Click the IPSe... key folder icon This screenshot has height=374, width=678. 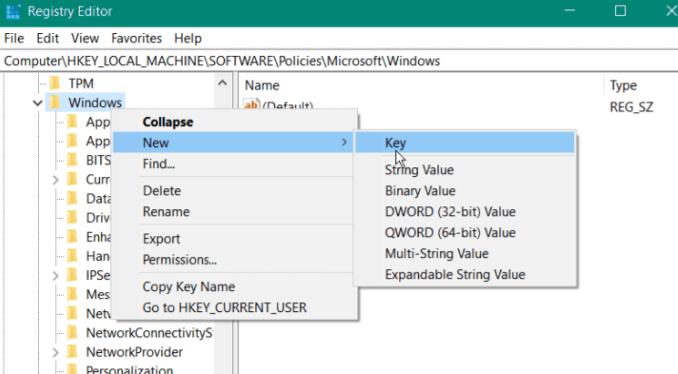coord(72,275)
